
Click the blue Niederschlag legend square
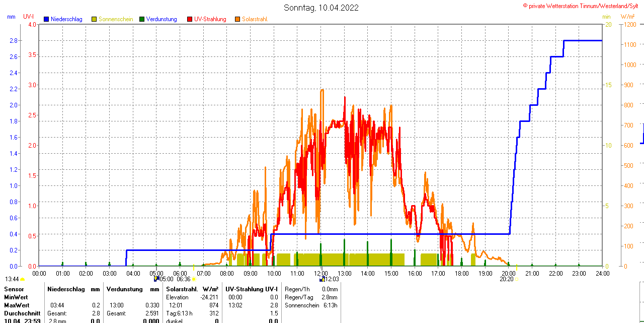coord(46,19)
